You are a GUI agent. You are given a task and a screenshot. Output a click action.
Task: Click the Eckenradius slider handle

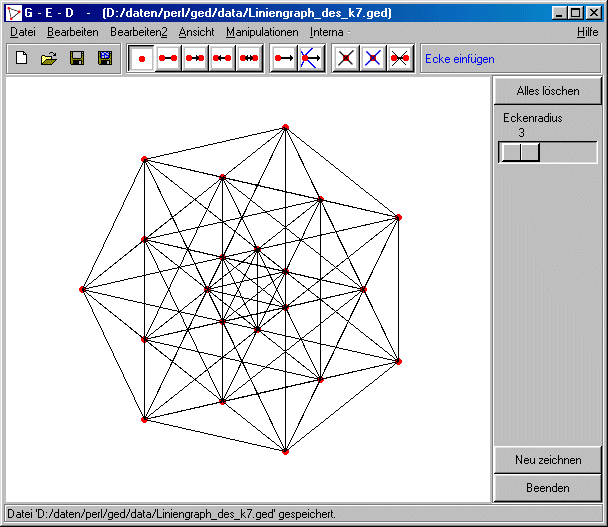[520, 152]
